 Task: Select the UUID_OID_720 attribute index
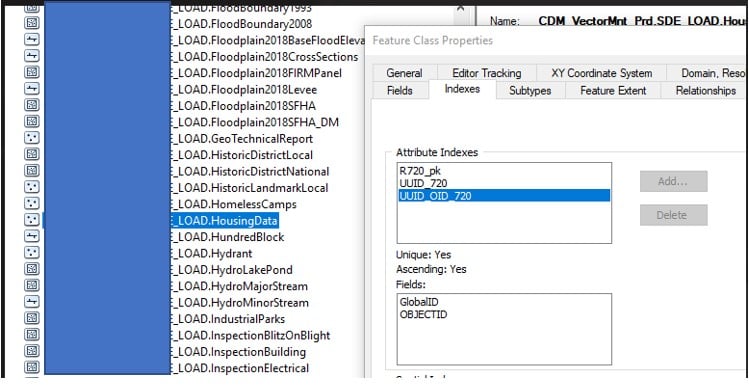tap(504, 195)
